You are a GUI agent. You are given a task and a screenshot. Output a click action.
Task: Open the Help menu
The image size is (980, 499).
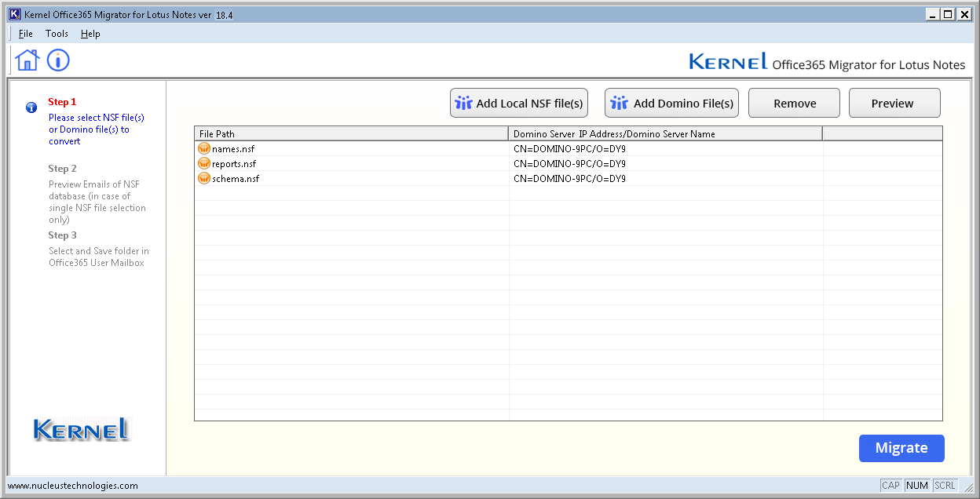click(90, 34)
